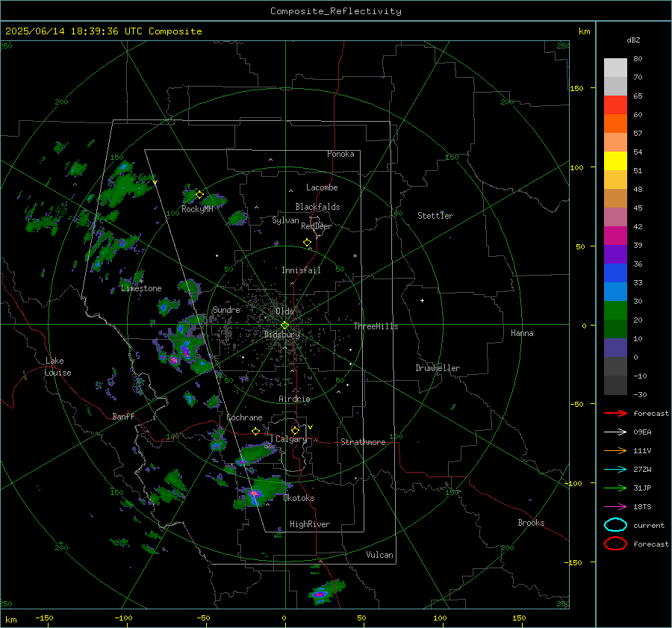Click the Blackfalds city label
Screen dimensions: 672x628
click(317, 207)
